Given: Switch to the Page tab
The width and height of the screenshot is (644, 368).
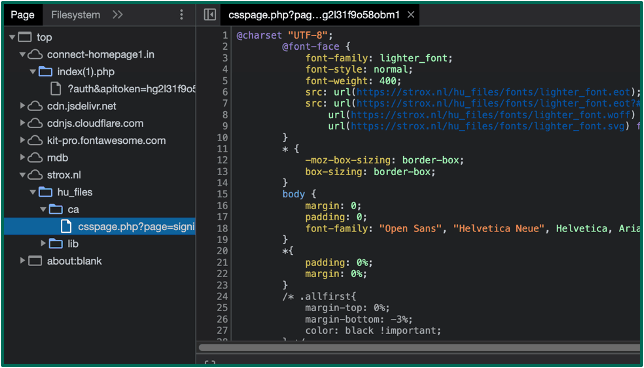Looking at the screenshot, I should coord(22,15).
